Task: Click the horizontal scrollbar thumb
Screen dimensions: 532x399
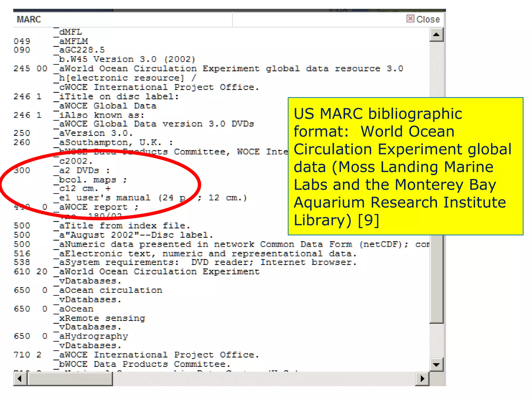Action: (x=70, y=379)
